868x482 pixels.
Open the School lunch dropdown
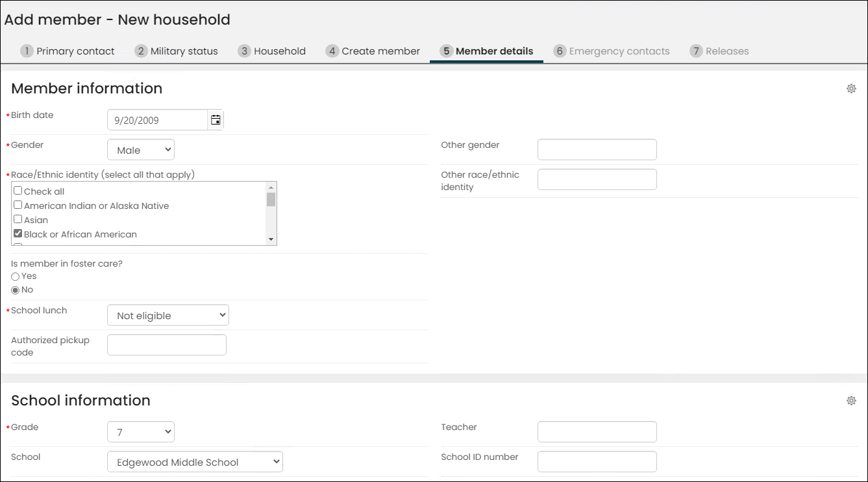coord(168,315)
